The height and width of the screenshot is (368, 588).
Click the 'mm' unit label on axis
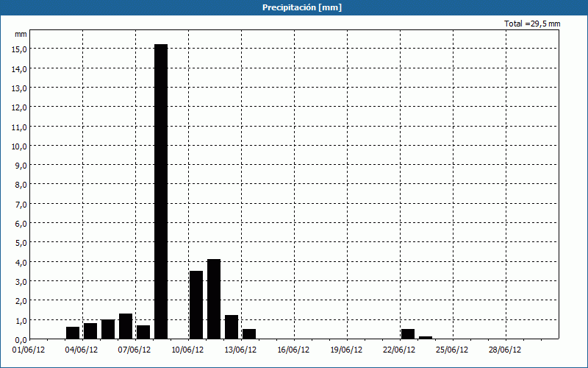[21, 34]
